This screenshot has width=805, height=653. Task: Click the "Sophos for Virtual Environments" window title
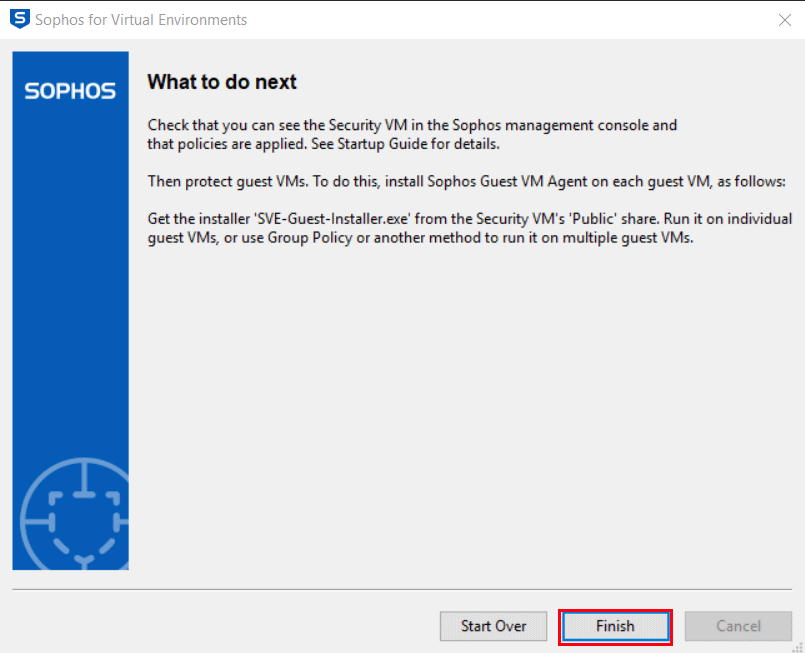141,20
